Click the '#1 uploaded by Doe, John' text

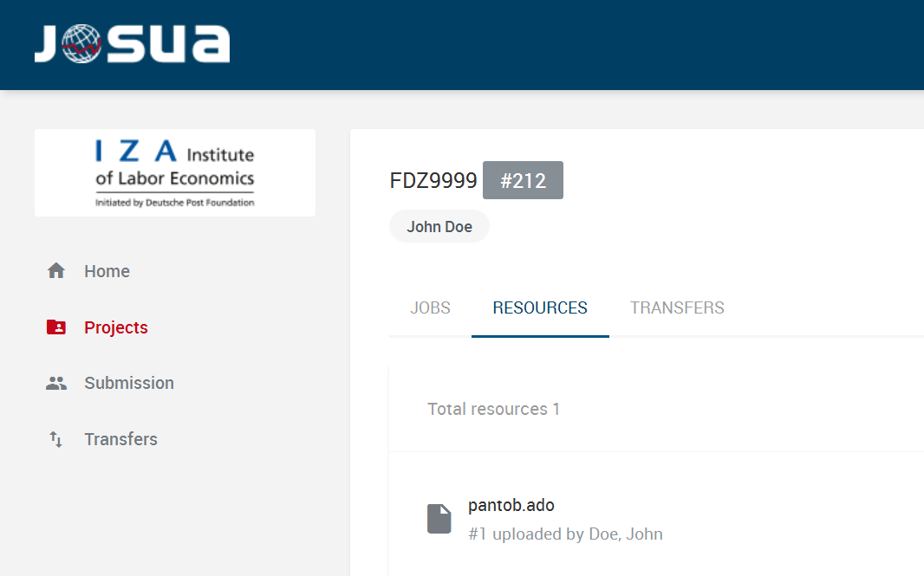coord(565,534)
